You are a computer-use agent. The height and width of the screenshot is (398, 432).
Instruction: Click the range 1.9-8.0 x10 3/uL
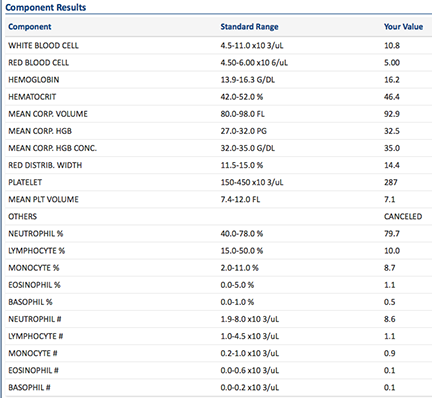(x=250, y=319)
